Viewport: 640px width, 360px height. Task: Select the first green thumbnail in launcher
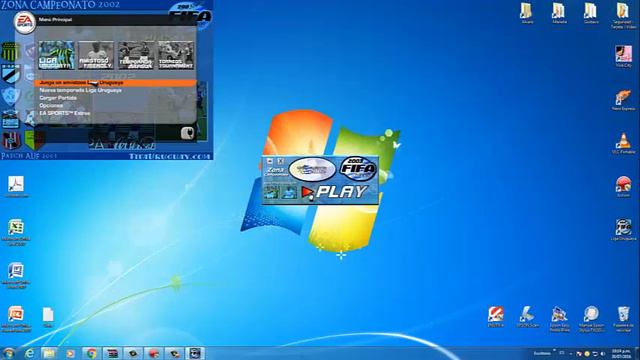[271, 192]
